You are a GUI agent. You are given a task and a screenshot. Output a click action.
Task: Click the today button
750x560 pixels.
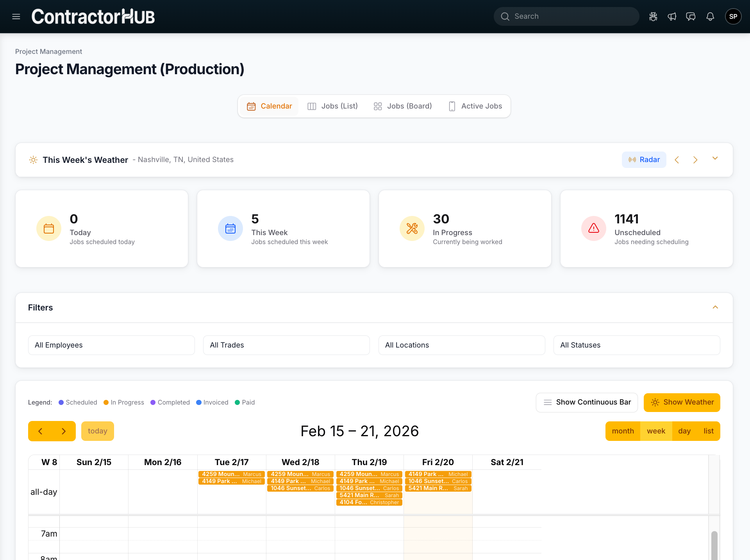point(97,431)
